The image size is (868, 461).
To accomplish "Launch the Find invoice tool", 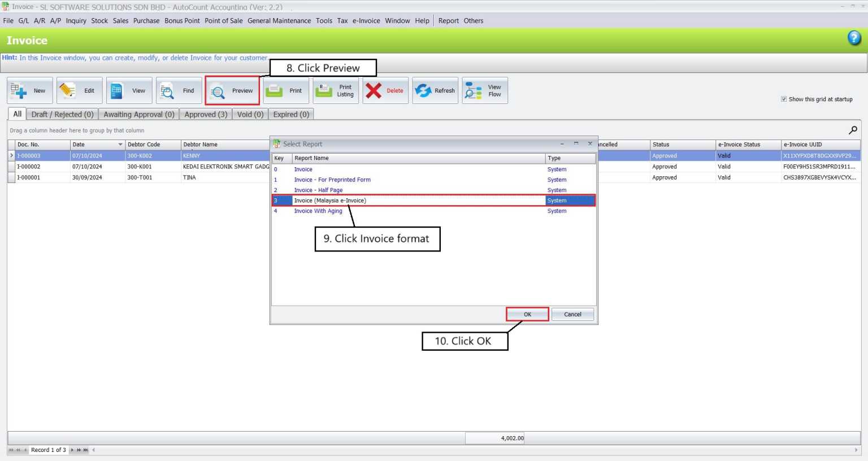I will 179,90.
